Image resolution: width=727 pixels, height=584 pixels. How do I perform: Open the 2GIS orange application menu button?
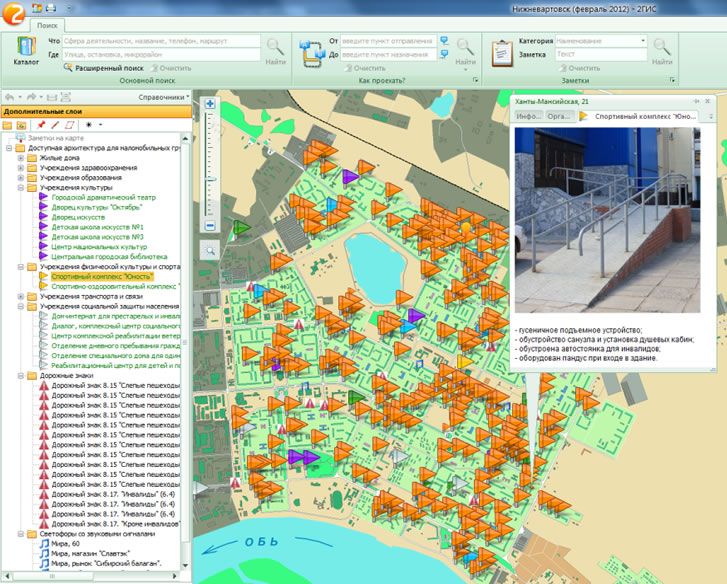pyautogui.click(x=13, y=13)
